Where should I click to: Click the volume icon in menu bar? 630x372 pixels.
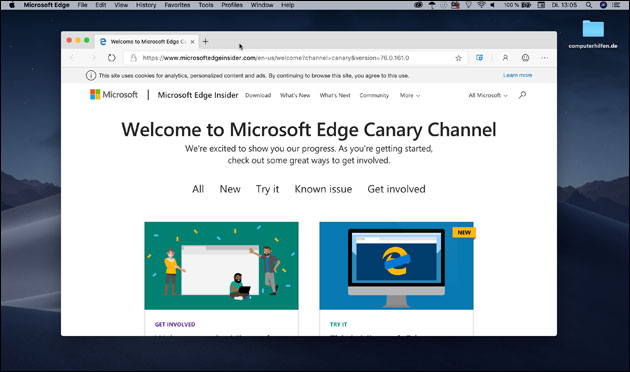pos(492,5)
